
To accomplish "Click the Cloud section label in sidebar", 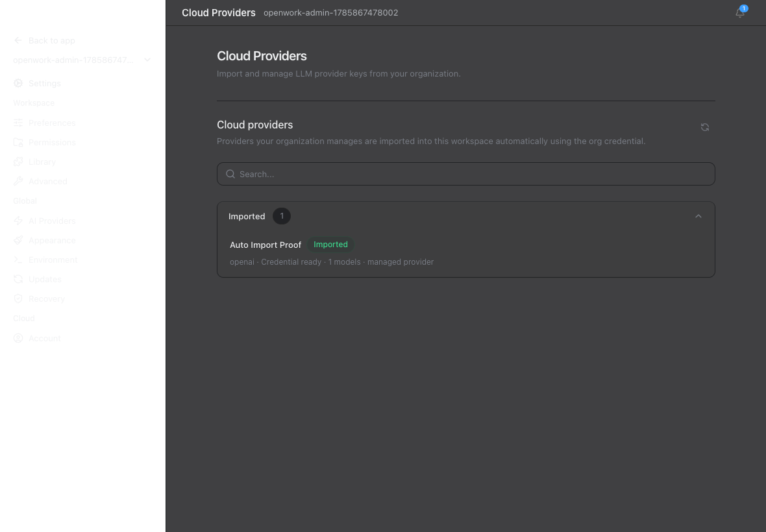I will 24,318.
